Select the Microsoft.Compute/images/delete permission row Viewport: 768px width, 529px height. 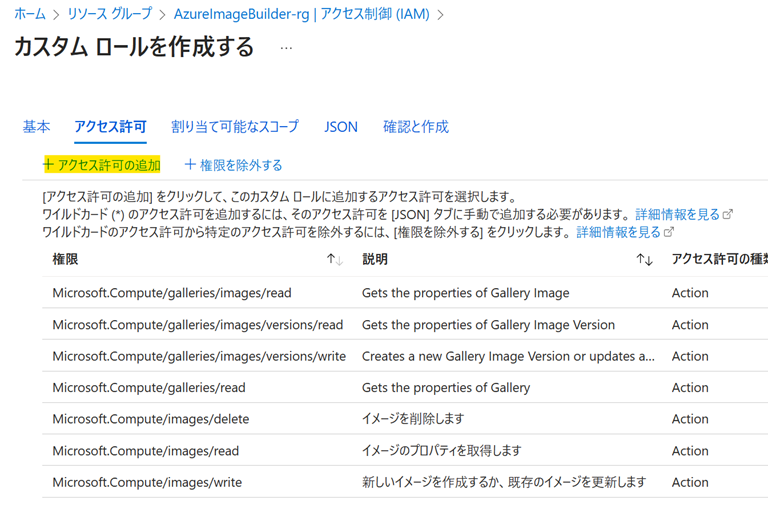tap(150, 419)
